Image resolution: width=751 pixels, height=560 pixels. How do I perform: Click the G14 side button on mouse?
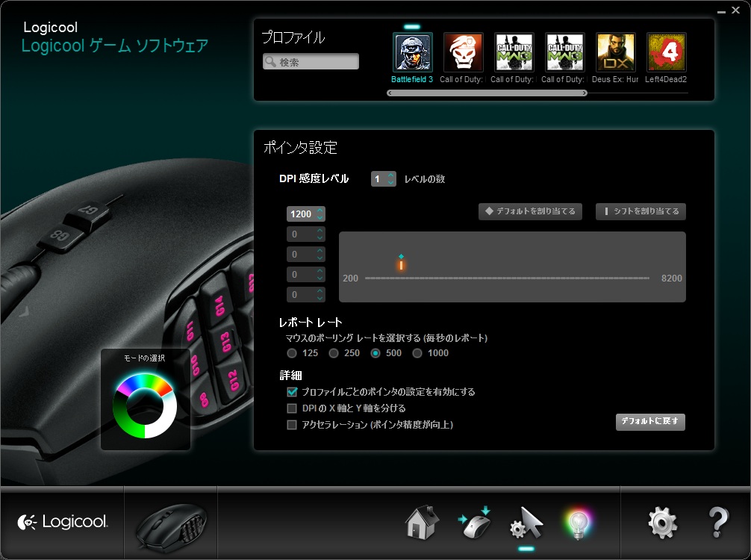click(219, 304)
